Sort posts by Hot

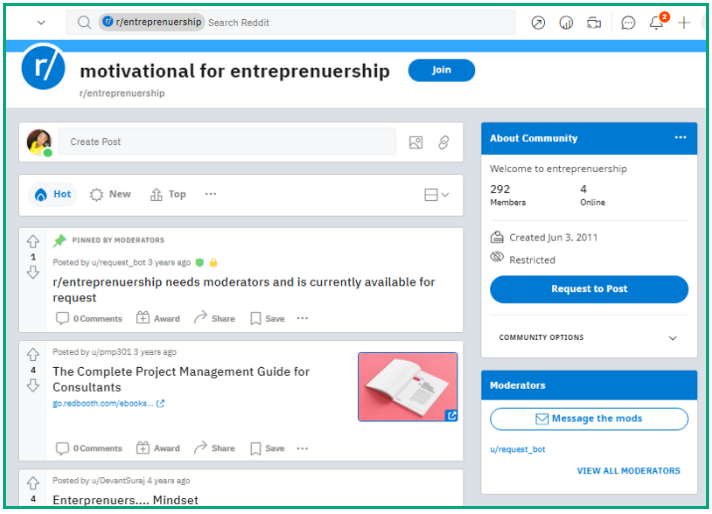tap(53, 194)
